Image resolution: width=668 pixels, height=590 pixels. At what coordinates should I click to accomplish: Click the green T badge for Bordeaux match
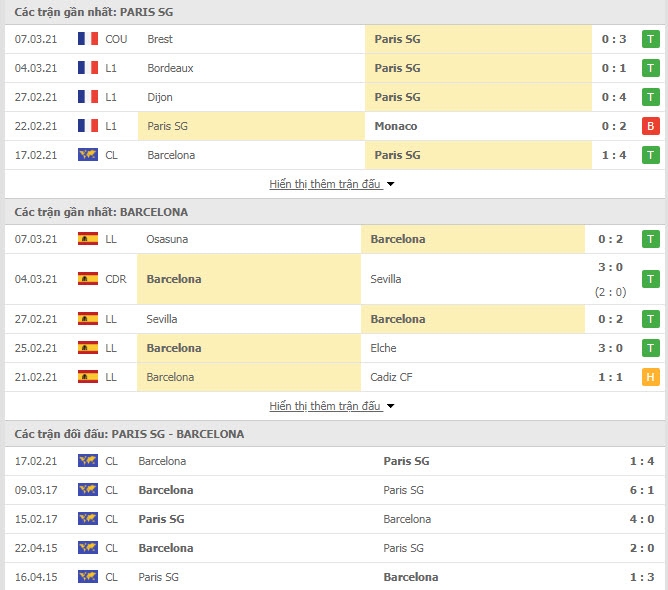tap(651, 68)
